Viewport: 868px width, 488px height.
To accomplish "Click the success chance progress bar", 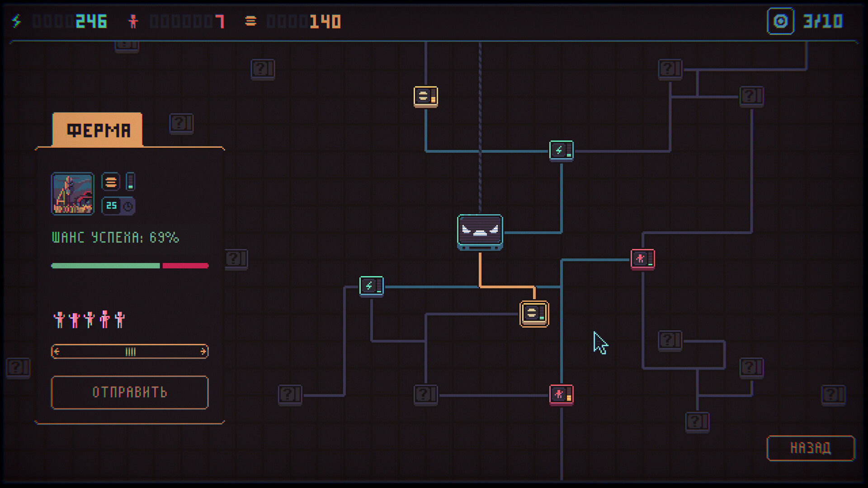I will pos(130,266).
